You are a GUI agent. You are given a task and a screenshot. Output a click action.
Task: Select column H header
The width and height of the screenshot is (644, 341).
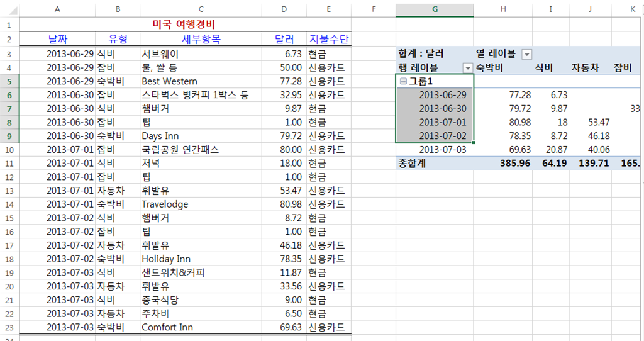pyautogui.click(x=502, y=9)
